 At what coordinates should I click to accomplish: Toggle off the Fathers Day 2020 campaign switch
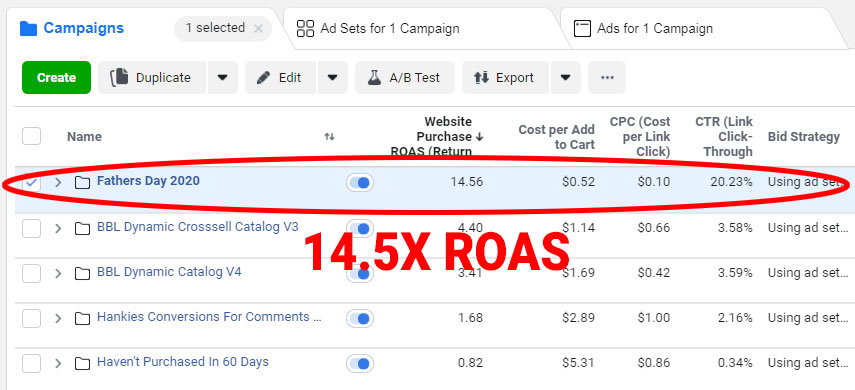point(360,182)
